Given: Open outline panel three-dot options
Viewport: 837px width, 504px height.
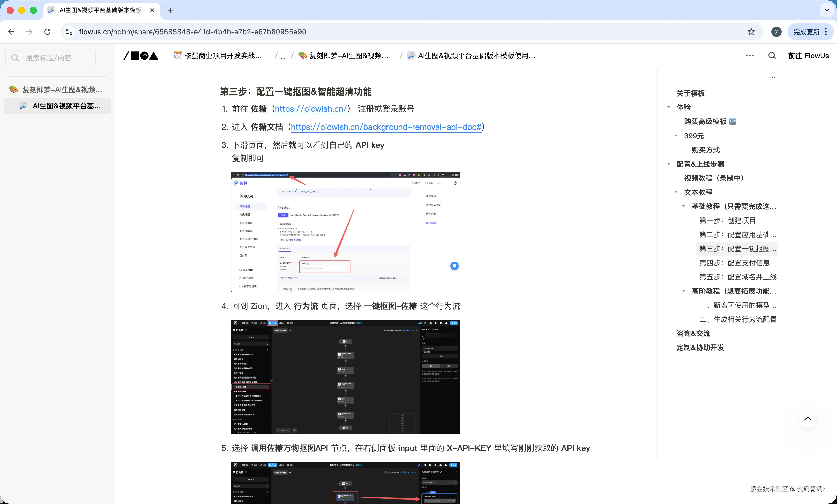Looking at the screenshot, I should pyautogui.click(x=772, y=77).
